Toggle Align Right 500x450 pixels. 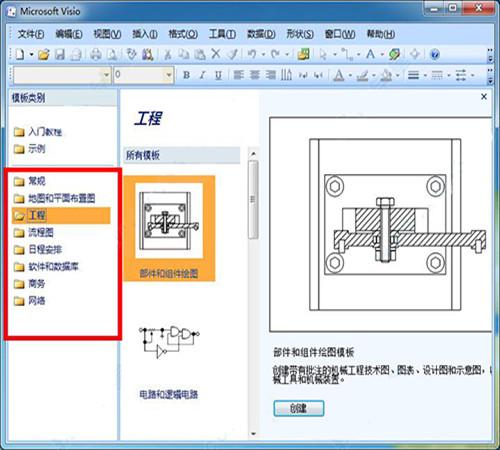271,75
